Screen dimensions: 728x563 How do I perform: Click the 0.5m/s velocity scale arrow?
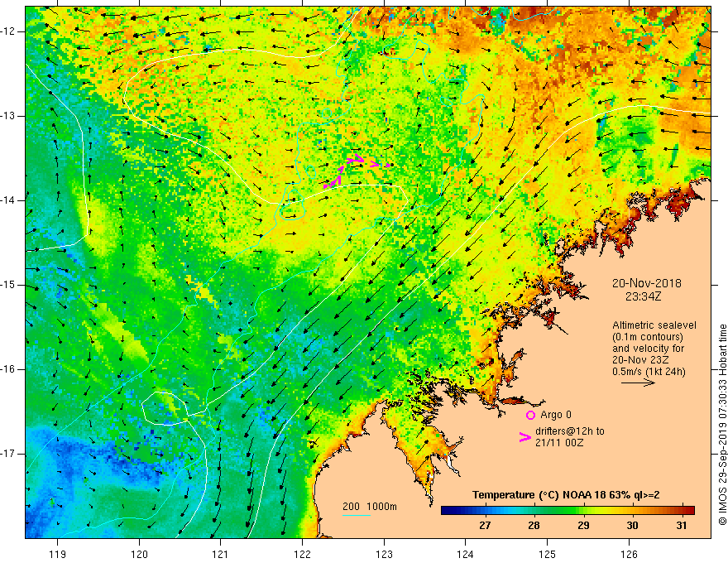638,383
